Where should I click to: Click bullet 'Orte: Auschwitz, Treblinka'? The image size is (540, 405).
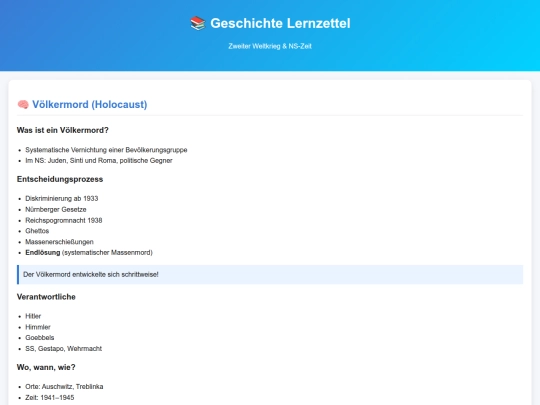coord(64,386)
